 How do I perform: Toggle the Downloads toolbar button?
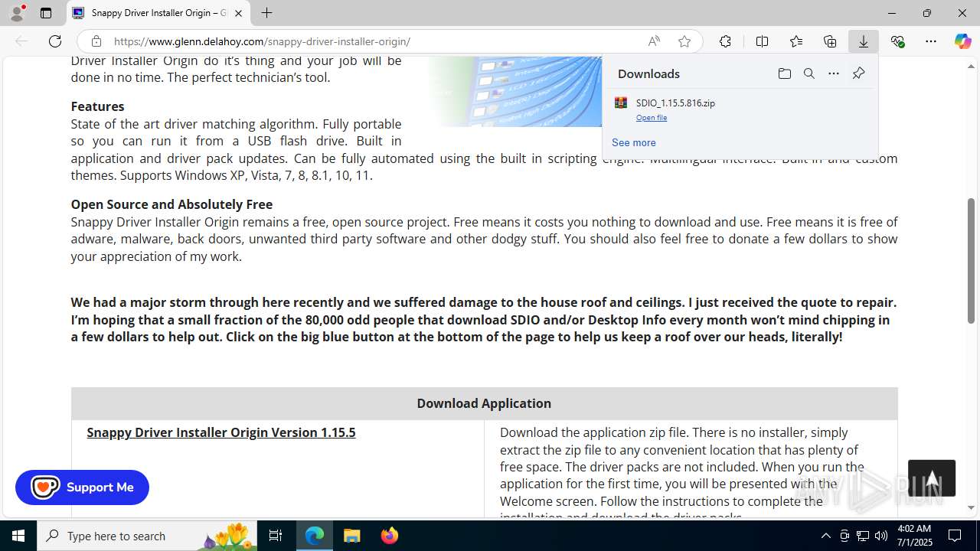coord(864,41)
